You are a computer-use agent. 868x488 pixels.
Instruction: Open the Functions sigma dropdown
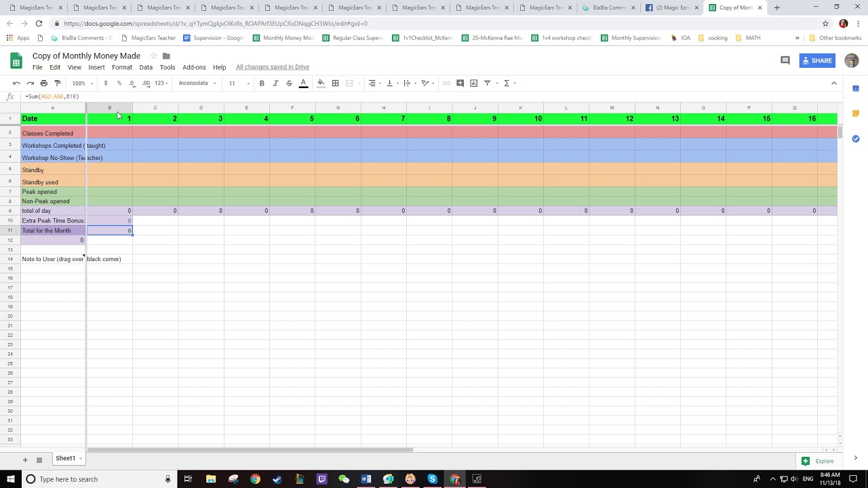509,83
